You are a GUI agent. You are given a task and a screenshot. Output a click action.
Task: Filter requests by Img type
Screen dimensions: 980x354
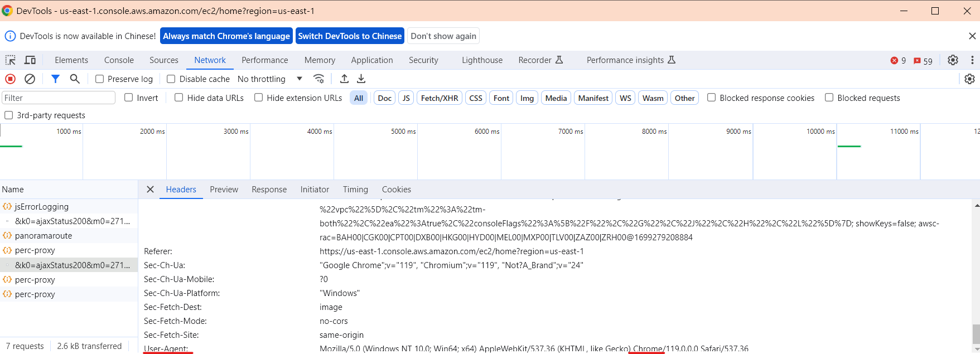coord(527,98)
